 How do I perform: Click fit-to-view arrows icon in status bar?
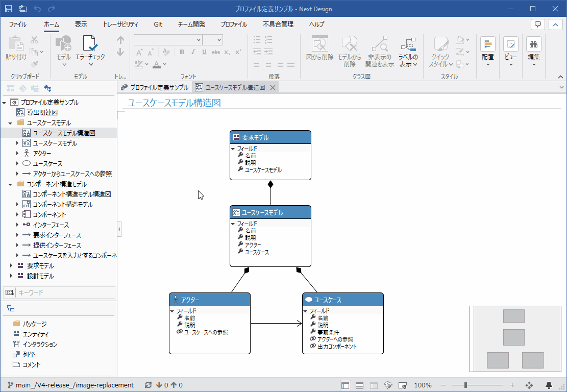click(529, 385)
